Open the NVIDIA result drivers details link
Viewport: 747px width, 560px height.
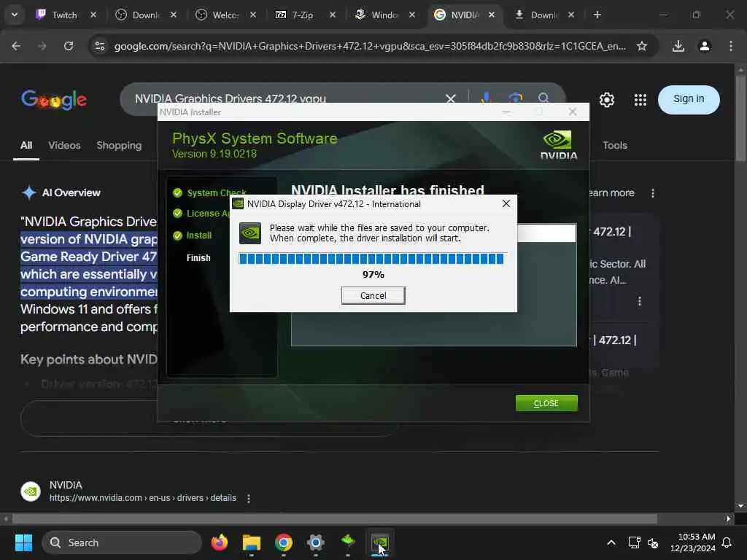click(x=143, y=497)
